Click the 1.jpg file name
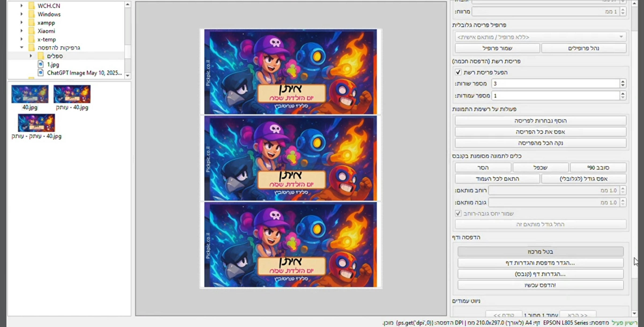644x327 pixels. point(53,64)
